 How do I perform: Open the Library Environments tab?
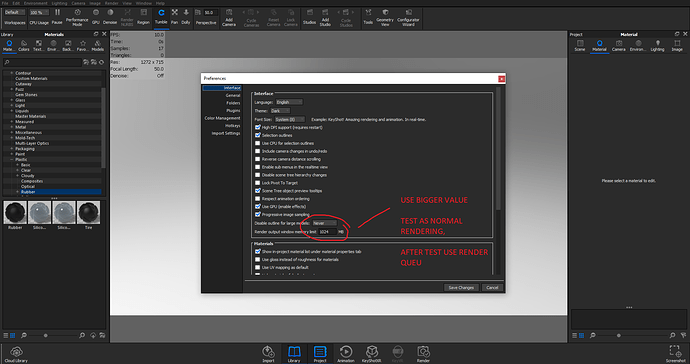pyautogui.click(x=53, y=45)
